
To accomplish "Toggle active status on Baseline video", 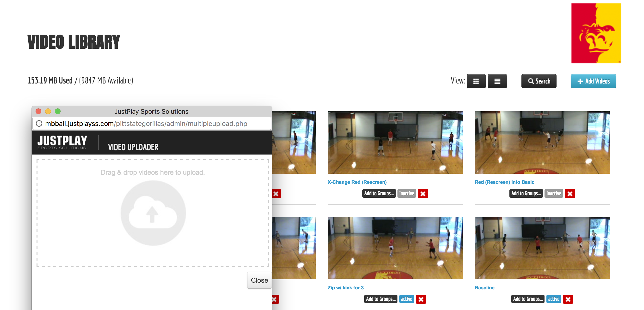I will [x=553, y=299].
